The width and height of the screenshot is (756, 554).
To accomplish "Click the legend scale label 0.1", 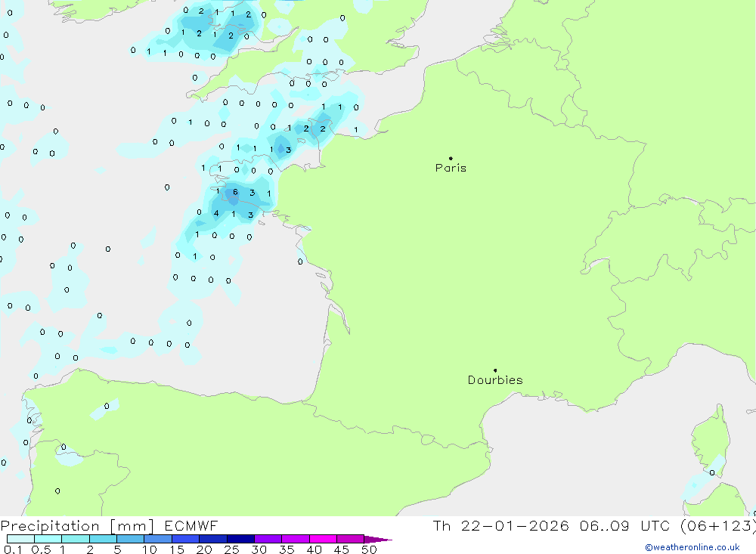I will pyautogui.click(x=12, y=549).
